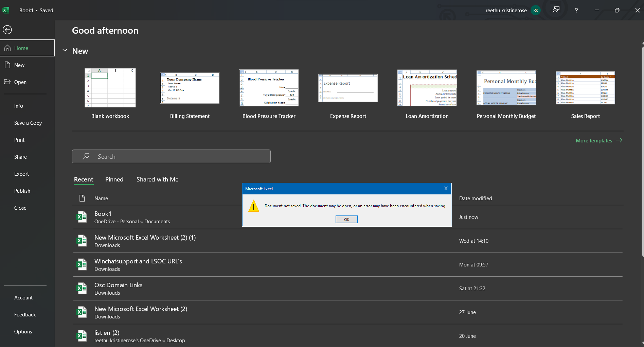Open the Shared with Me tab
Viewport: 644px width, 347px height.
[157, 179]
